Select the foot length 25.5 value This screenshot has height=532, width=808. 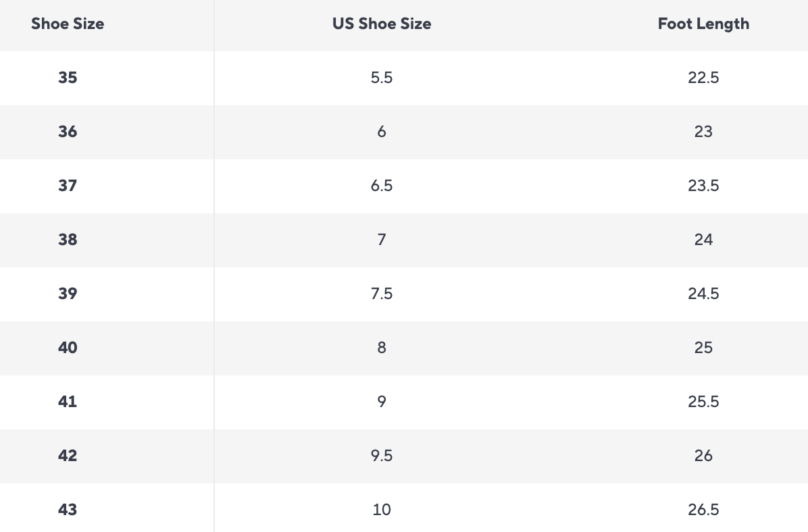[x=703, y=402]
